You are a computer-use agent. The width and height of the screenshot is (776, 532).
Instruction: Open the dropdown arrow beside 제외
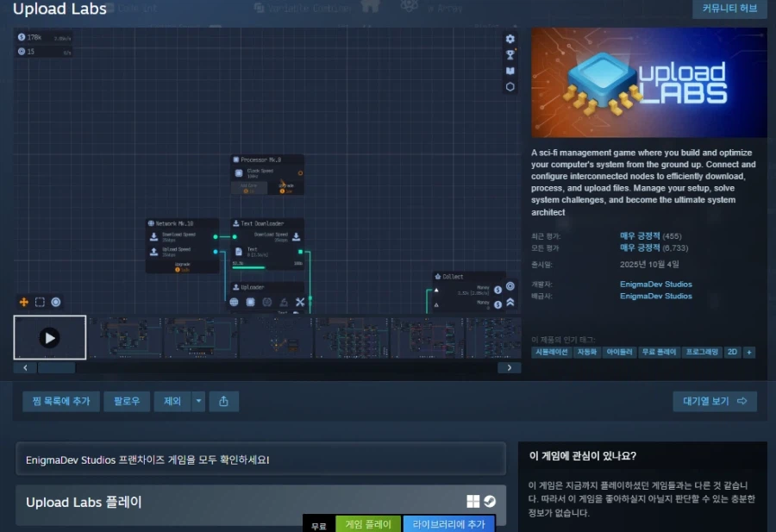point(198,401)
